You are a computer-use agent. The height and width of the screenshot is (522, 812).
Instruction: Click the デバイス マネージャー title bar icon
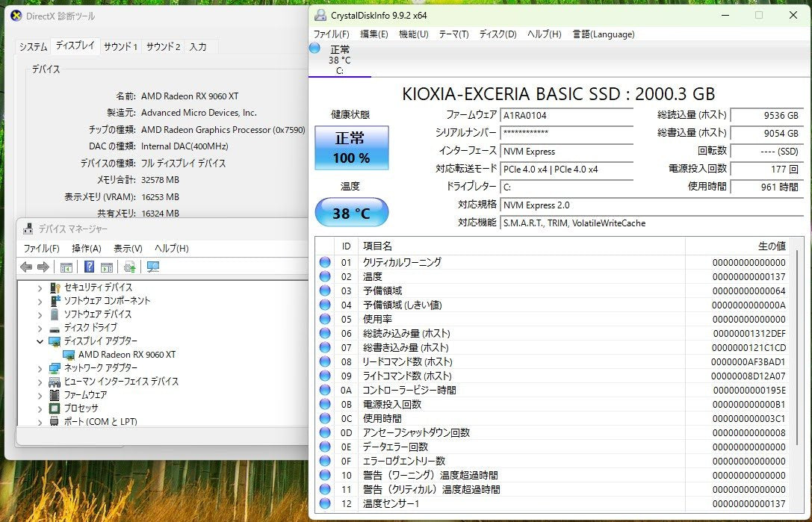click(28, 229)
